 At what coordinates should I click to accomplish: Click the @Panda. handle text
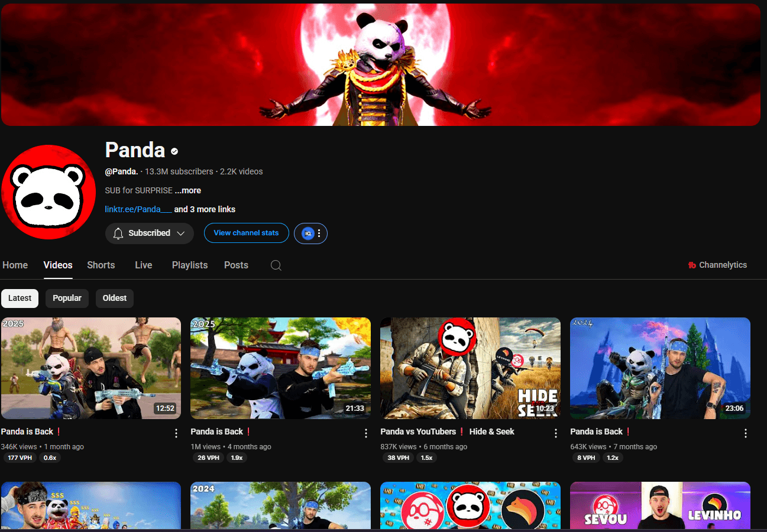click(121, 171)
